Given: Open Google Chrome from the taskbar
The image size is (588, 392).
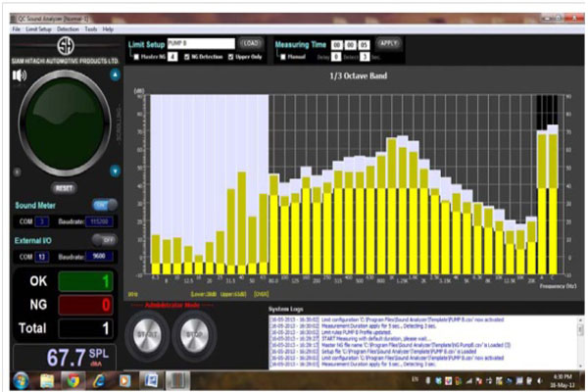Looking at the screenshot, I should point(73,379).
